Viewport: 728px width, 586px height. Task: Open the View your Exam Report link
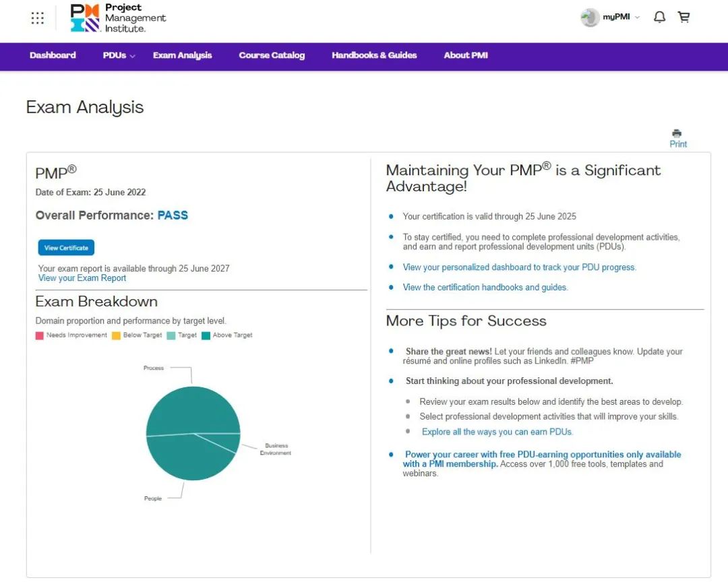tap(82, 278)
